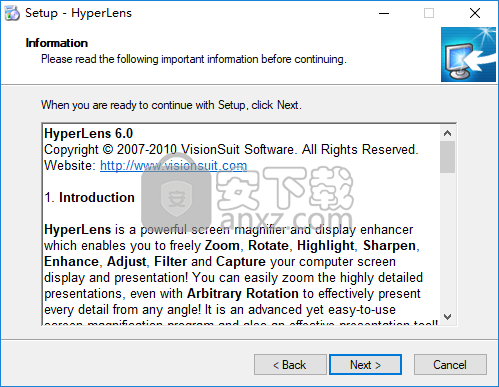This screenshot has width=499, height=387.
Task: Minimize the Setup window
Action: (x=384, y=13)
